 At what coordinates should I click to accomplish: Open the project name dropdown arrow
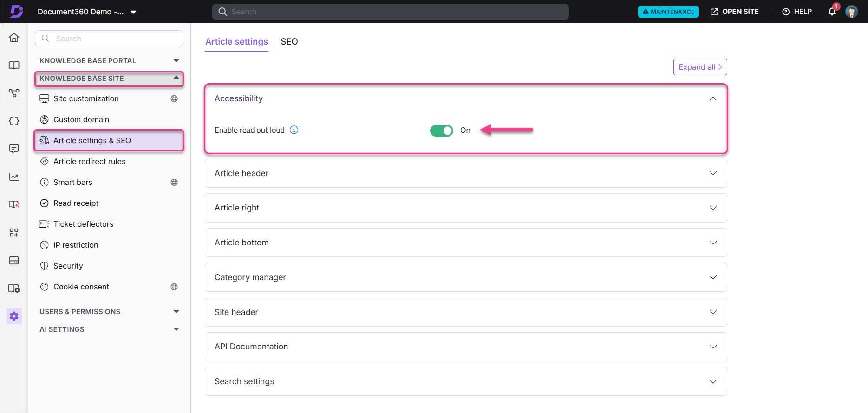tap(133, 12)
